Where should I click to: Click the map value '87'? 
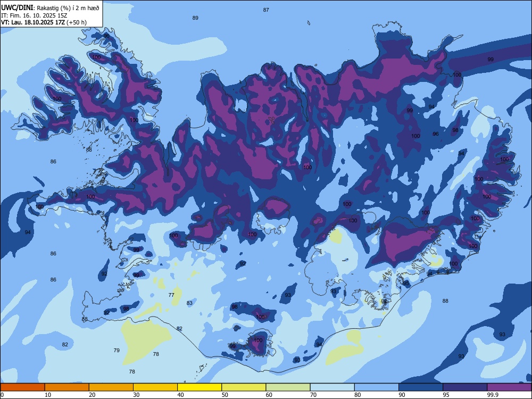[x=266, y=10]
